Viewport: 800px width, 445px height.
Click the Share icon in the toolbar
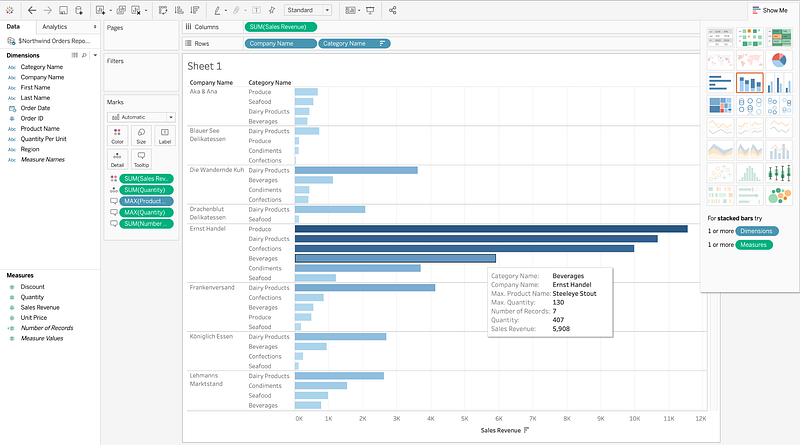tap(392, 10)
